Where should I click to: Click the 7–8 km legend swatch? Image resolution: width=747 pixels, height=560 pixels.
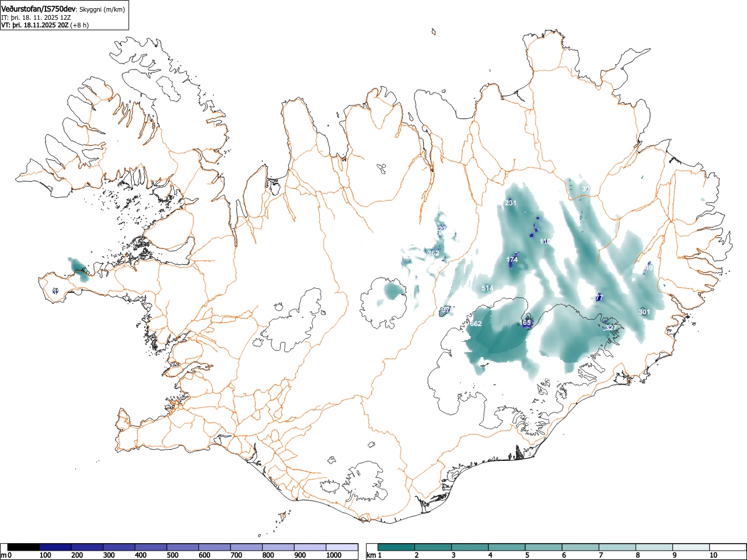pos(617,547)
